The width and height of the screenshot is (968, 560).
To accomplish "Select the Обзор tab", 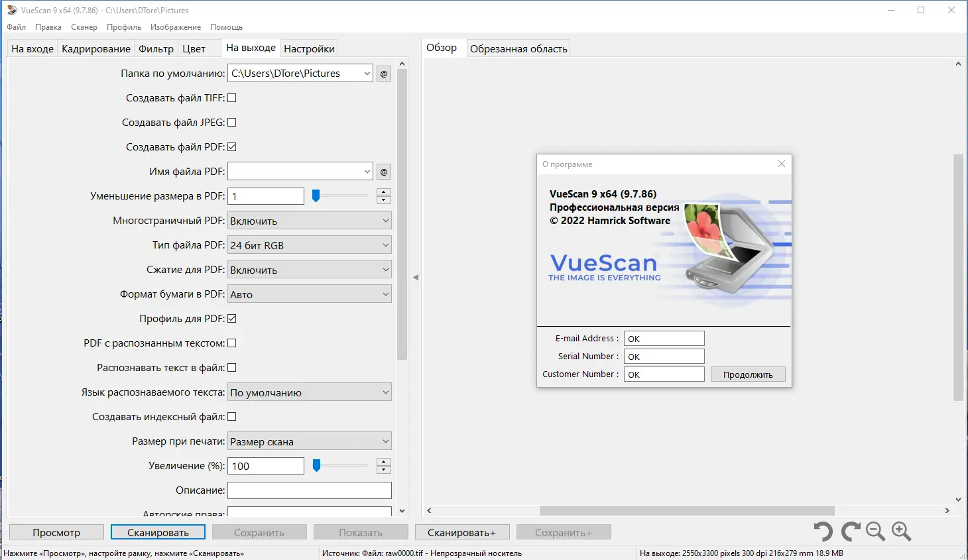I will (442, 48).
